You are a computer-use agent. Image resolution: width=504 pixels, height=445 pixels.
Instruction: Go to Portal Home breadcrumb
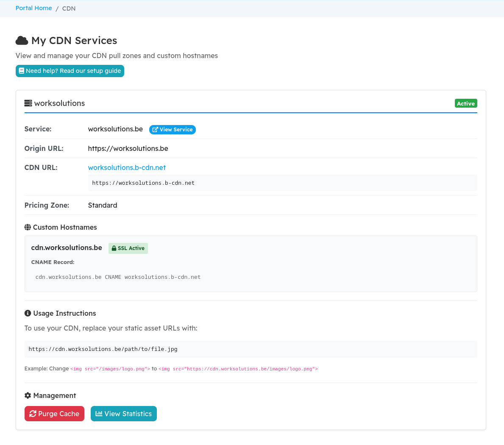pyautogui.click(x=33, y=8)
